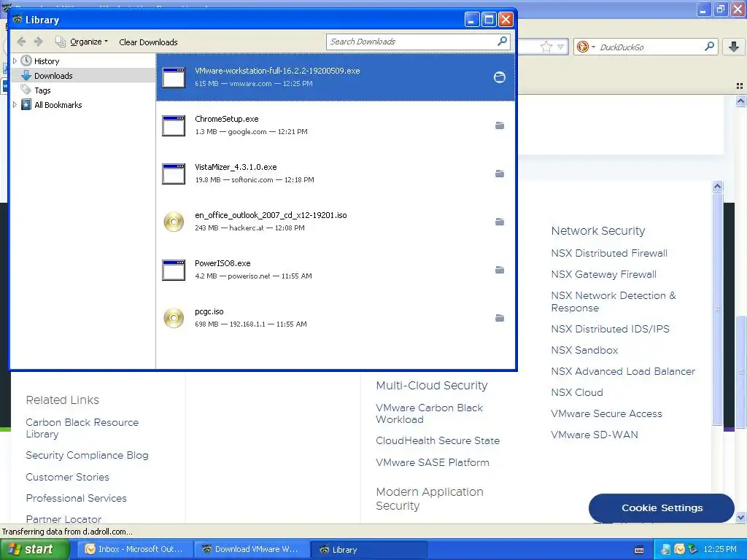747x560 pixels.
Task: Click the Outlook icon in system tray
Action: pos(679,550)
